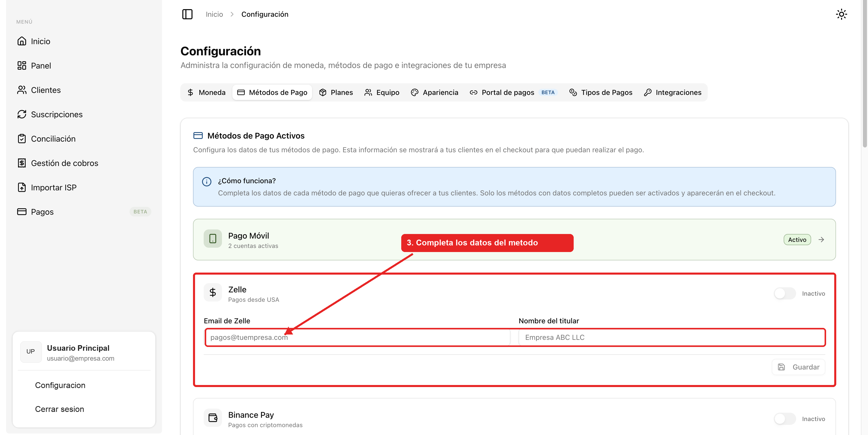Focus the Nombre del titular field
Screen dimensions: 868x435
click(x=671, y=337)
